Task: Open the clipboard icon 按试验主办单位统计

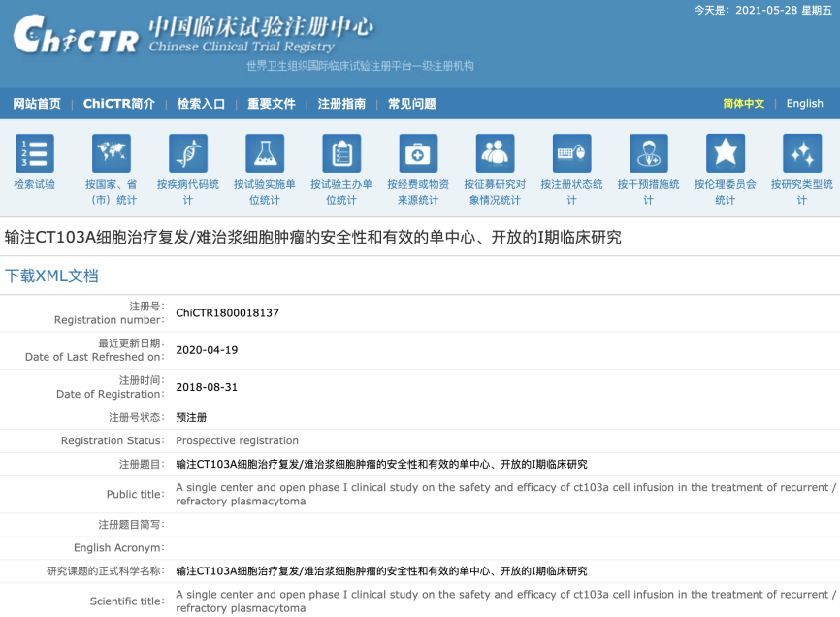Action: [x=341, y=153]
